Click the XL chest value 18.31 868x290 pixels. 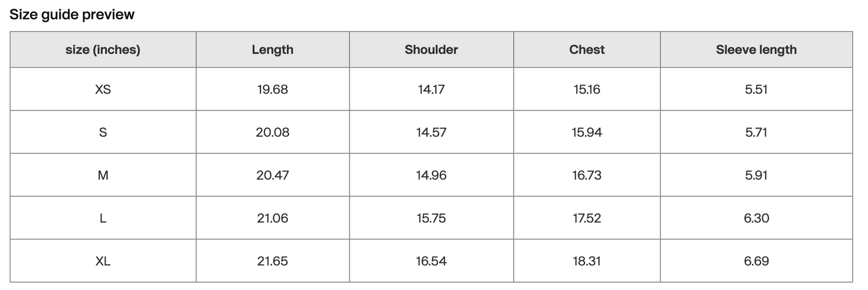coord(587,261)
